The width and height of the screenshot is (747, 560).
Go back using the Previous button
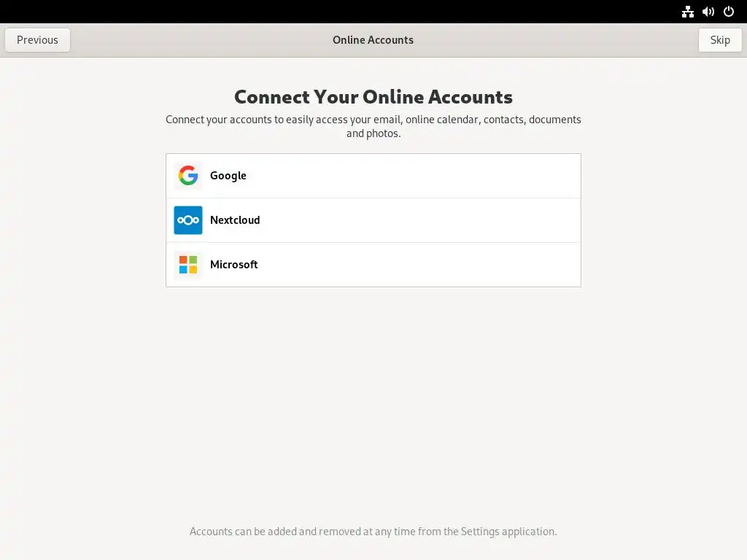point(38,40)
